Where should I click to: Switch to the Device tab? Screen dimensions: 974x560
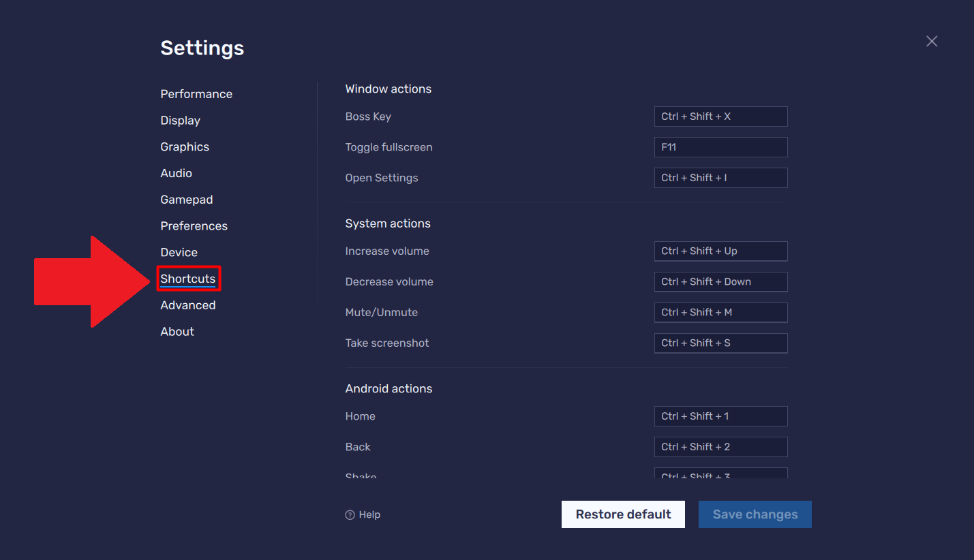[179, 253]
